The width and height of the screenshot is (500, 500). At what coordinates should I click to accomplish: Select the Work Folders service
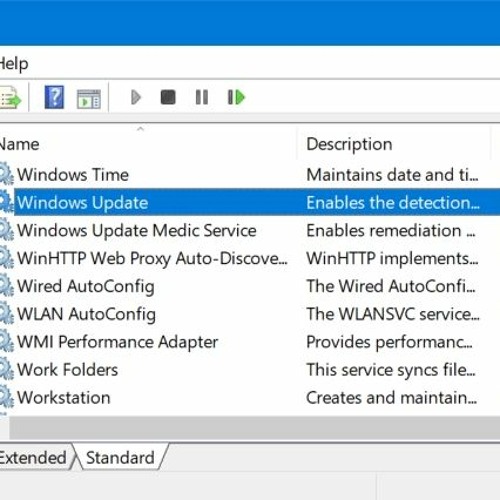pyautogui.click(x=67, y=370)
